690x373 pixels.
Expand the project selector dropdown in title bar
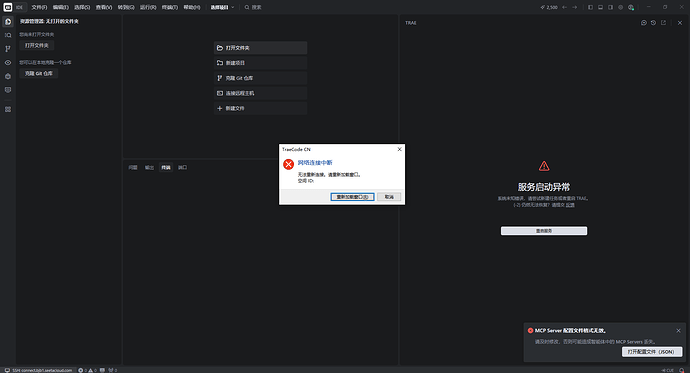[x=222, y=7]
